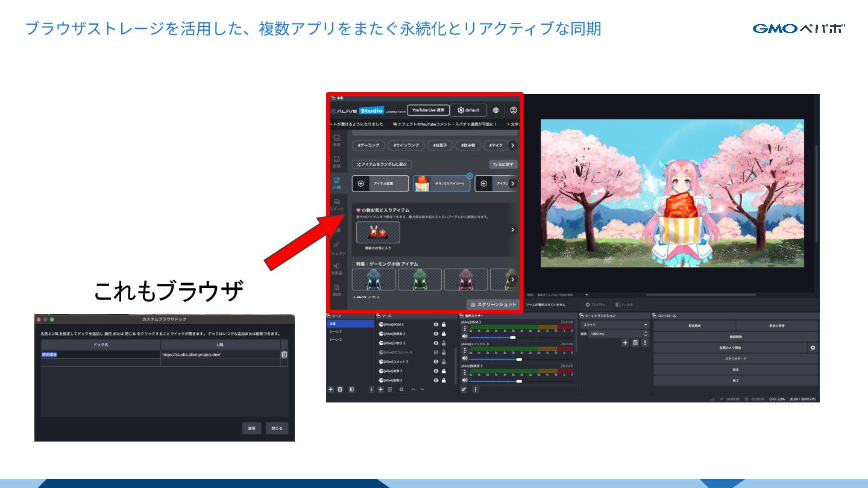
Task: Filter by #サインランプ tag
Action: pyautogui.click(x=406, y=145)
